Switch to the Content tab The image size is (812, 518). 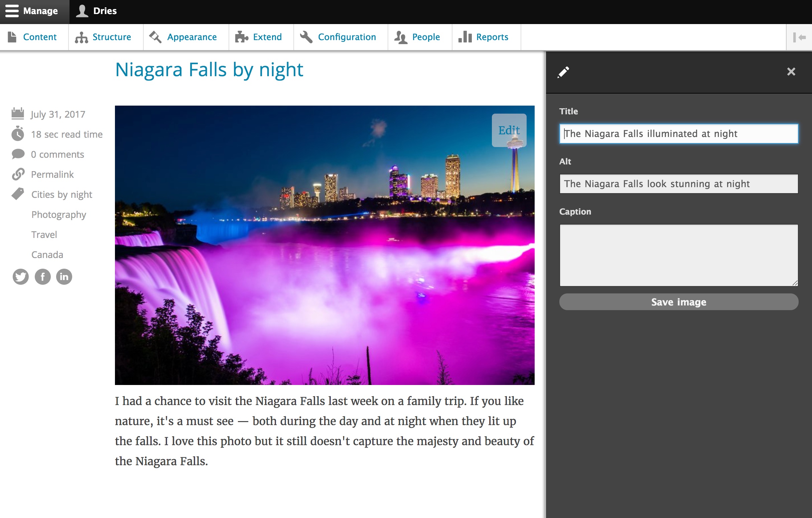click(x=34, y=37)
